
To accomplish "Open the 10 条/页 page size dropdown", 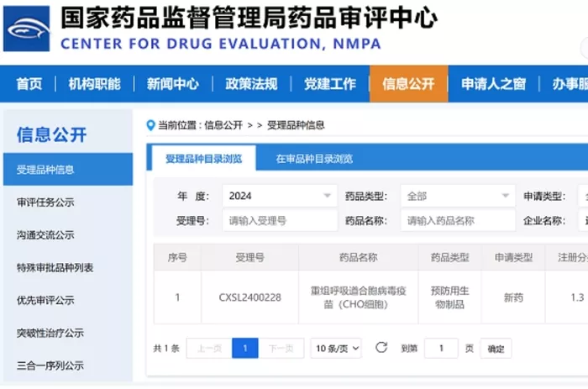I will click(336, 349).
